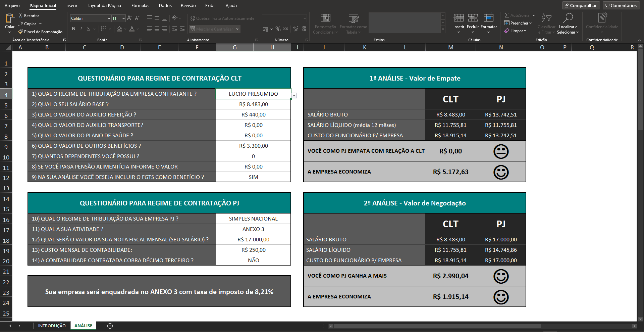Screen dimensions: 644x332
Task: Toggle bold (N) formatting
Action: point(73,29)
